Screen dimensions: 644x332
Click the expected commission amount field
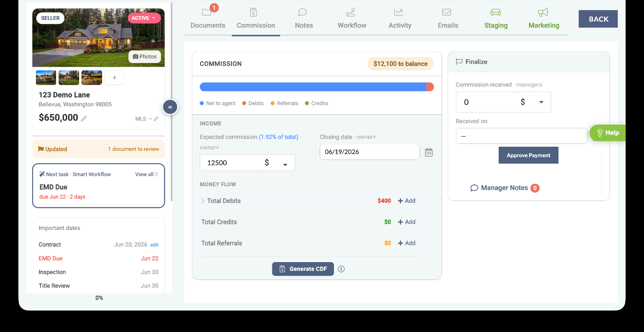pos(229,163)
